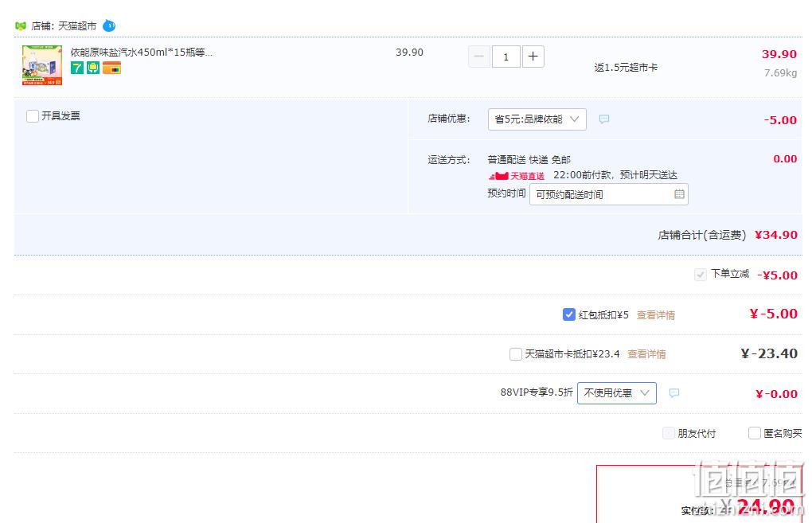Tick the 朋友代付 checkbox
This screenshot has width=812, height=523.
tap(669, 433)
